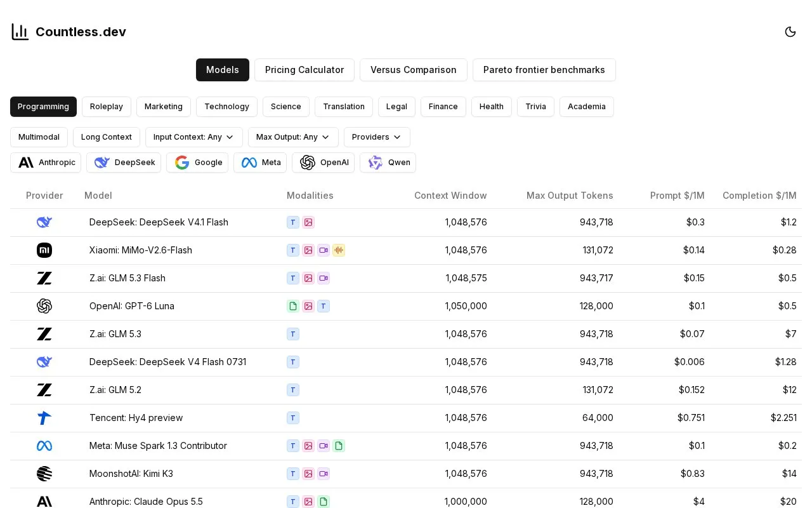Select the Models tab

click(x=223, y=70)
